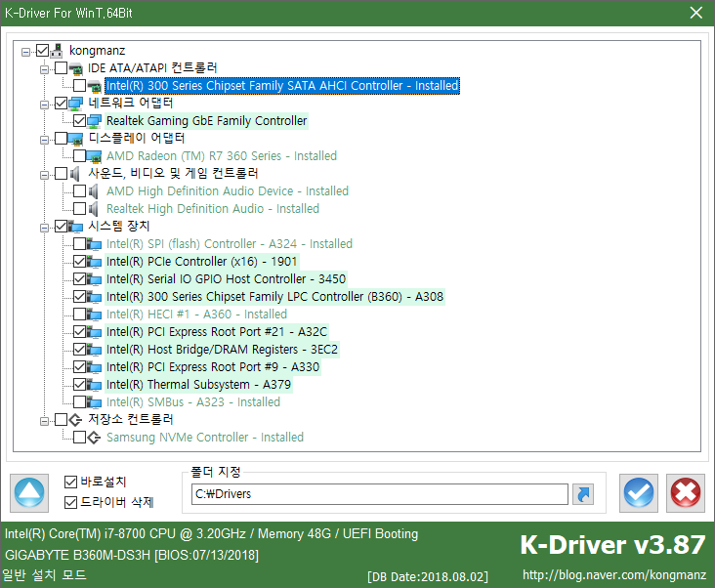Screen dimensions: 715x588
Task: Uncheck Intel PCIe Controller (x16) checkbox
Action: click(x=79, y=261)
